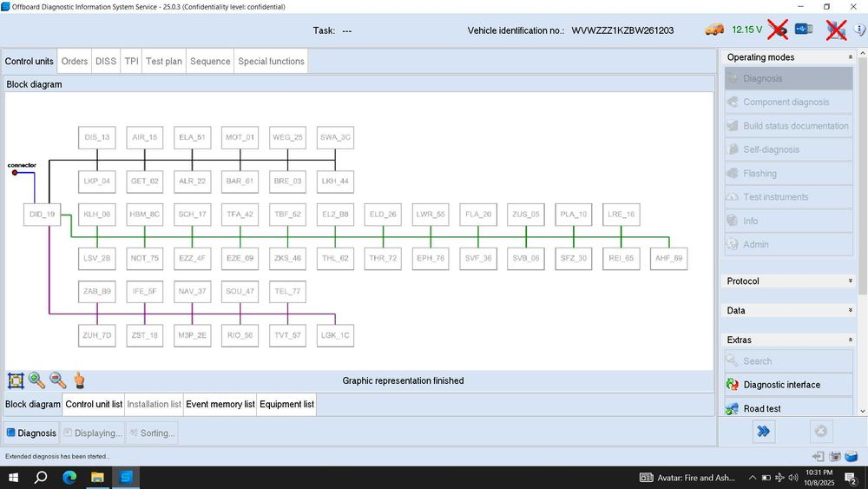Image resolution: width=868 pixels, height=489 pixels.
Task: Click the forward double-arrow button
Action: tap(763, 432)
